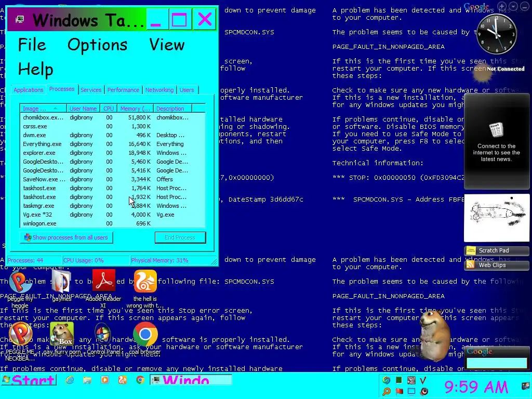The width and height of the screenshot is (532, 399).
Task: Open Windows Explorer folder taskbar icon
Action: coord(87,380)
